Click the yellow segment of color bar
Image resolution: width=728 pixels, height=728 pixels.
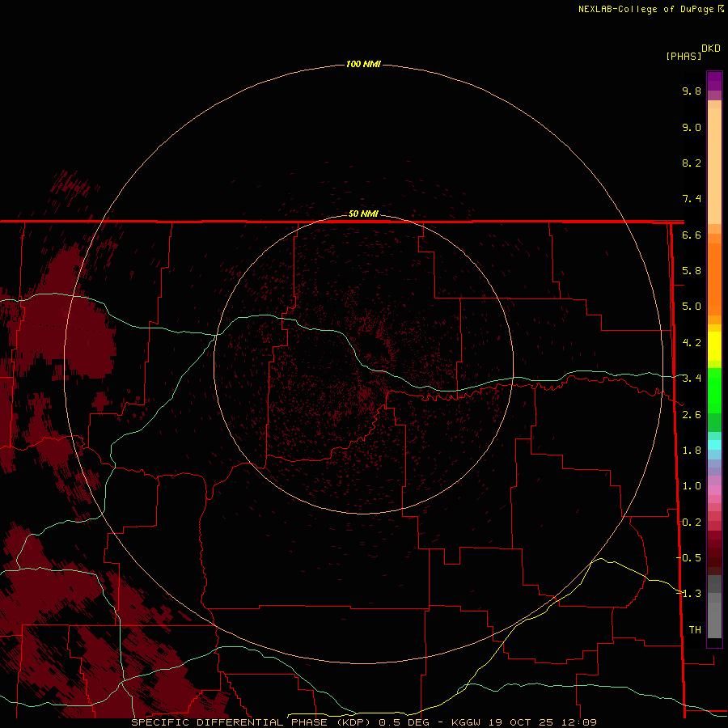point(714,345)
